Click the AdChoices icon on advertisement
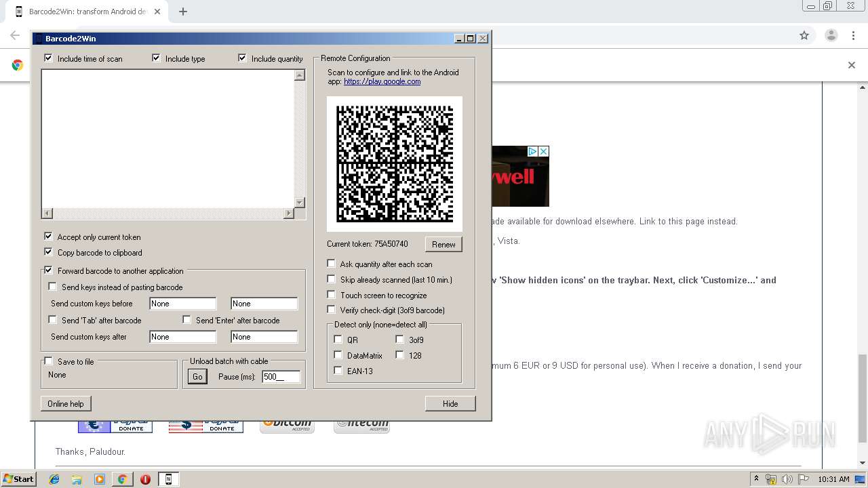 [533, 152]
